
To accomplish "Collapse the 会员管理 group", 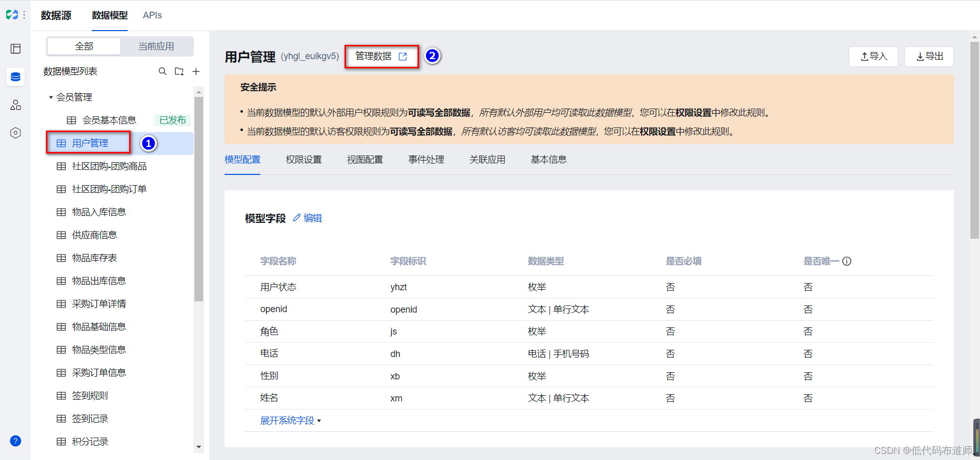I will (x=51, y=97).
